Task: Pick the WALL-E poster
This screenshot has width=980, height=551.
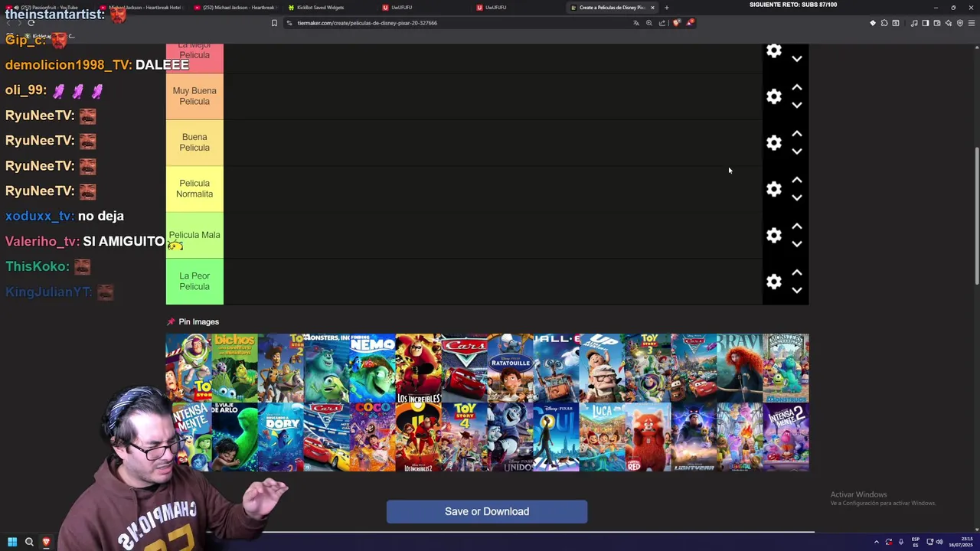Action: 557,368
